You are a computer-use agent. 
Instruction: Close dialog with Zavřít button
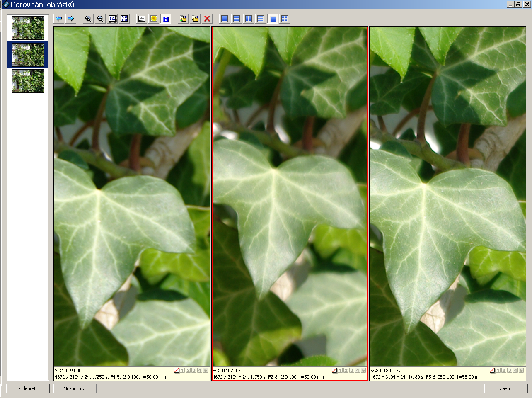(505, 388)
